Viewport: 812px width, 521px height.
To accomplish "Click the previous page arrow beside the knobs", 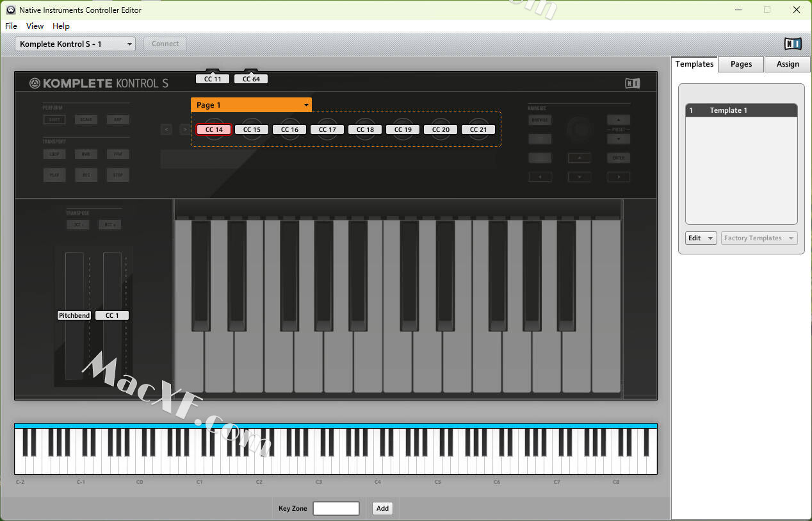I will click(166, 129).
